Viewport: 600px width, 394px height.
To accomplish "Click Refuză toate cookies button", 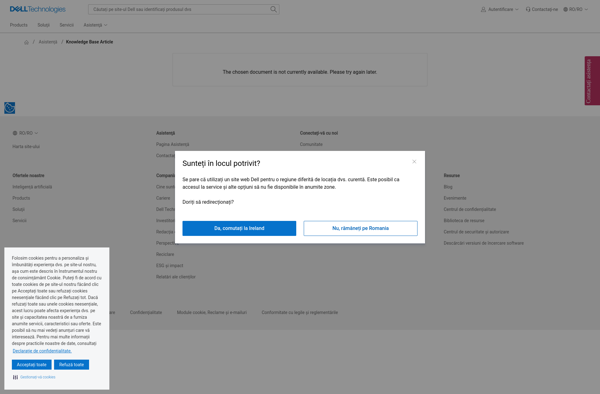I will click(71, 365).
